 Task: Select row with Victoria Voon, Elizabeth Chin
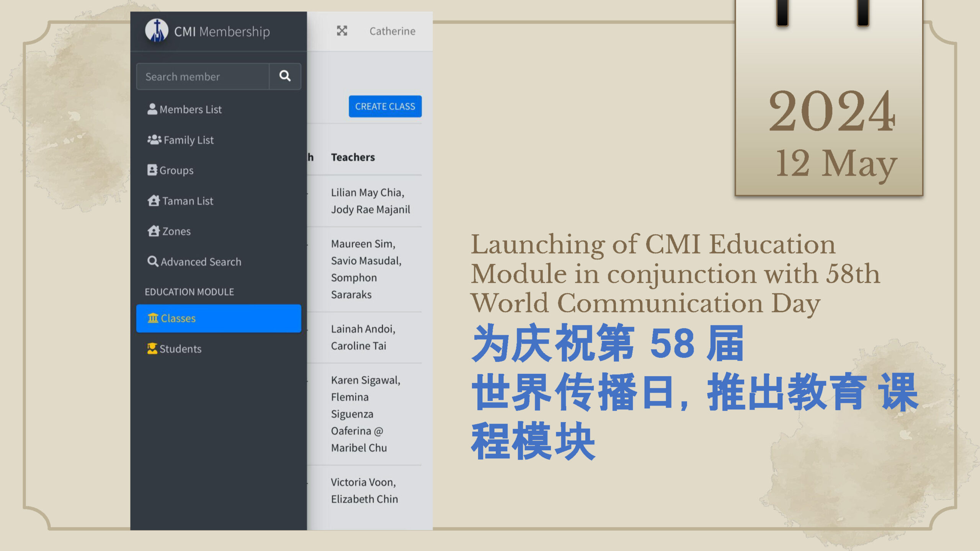[364, 491]
